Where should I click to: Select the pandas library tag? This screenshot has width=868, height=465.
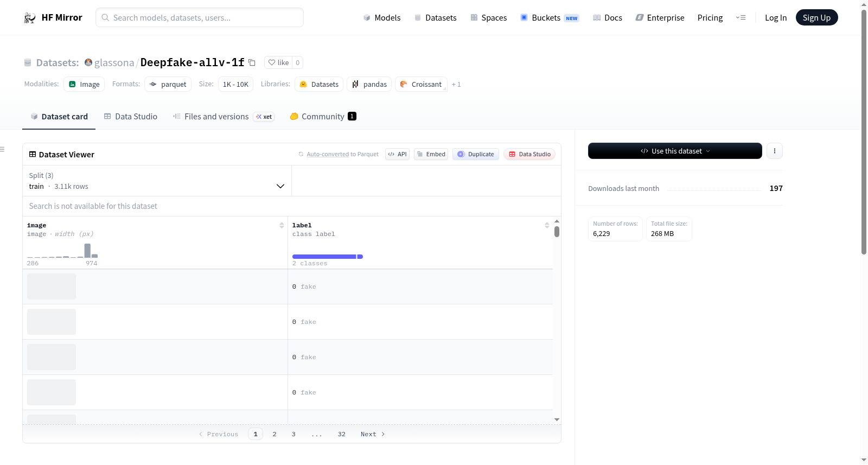click(x=369, y=84)
